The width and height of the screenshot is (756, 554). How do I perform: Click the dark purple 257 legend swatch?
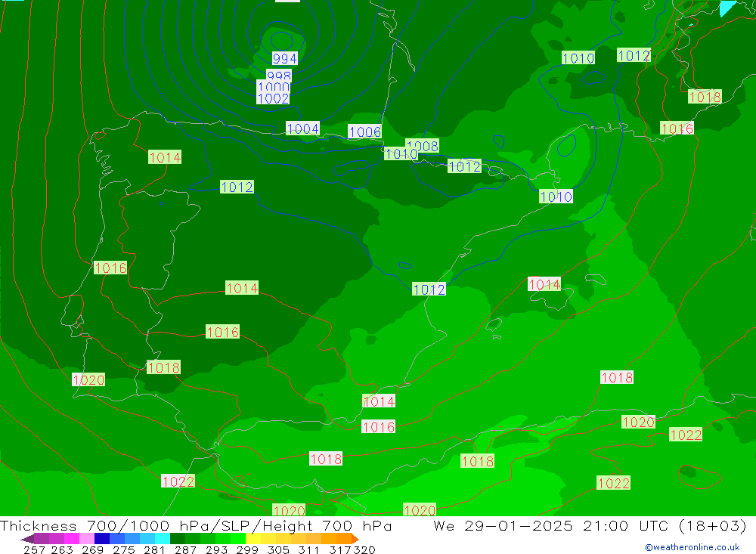(42, 539)
